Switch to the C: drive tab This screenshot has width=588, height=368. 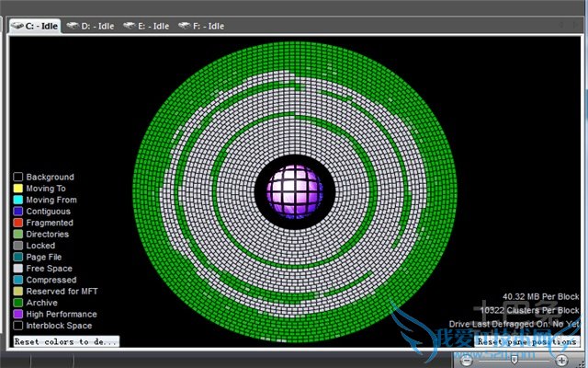coord(35,26)
